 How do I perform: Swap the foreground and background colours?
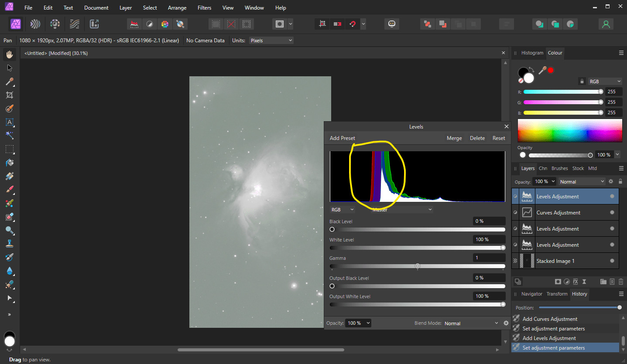coord(531,69)
